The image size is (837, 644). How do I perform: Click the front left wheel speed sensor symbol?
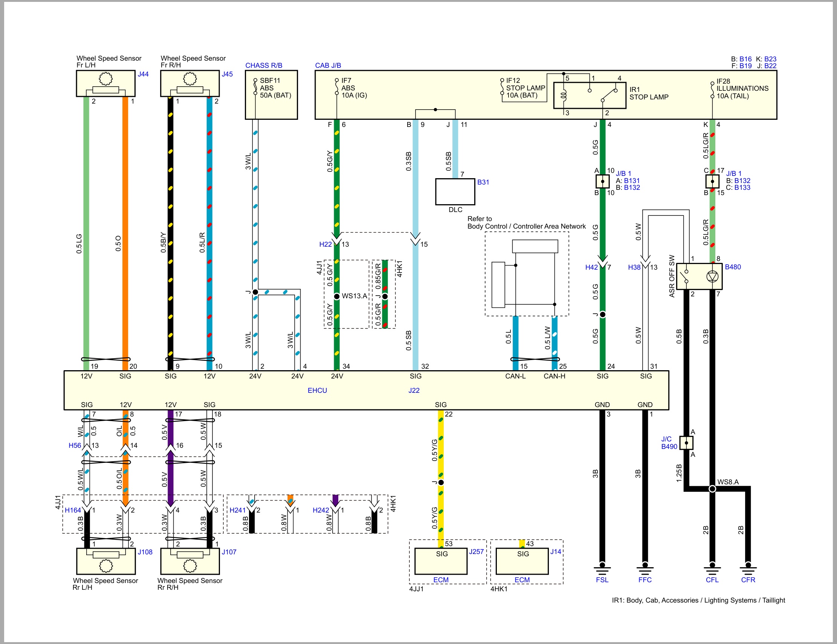coord(106,84)
